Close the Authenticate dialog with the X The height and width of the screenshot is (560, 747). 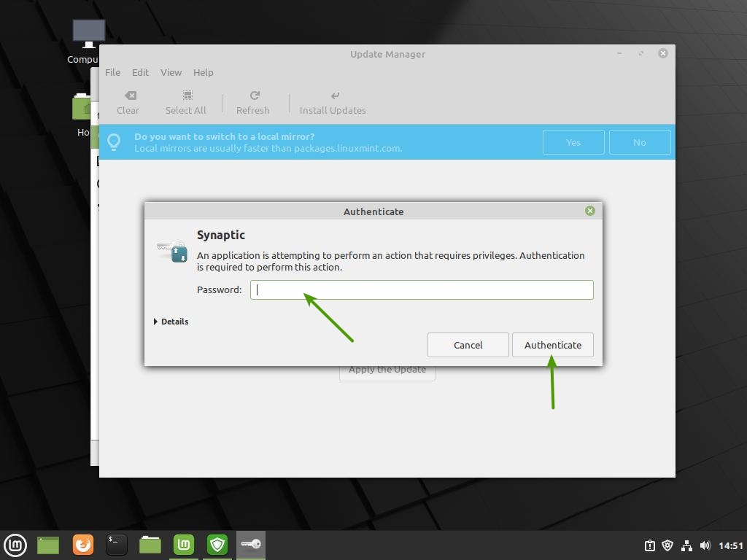[x=589, y=211]
